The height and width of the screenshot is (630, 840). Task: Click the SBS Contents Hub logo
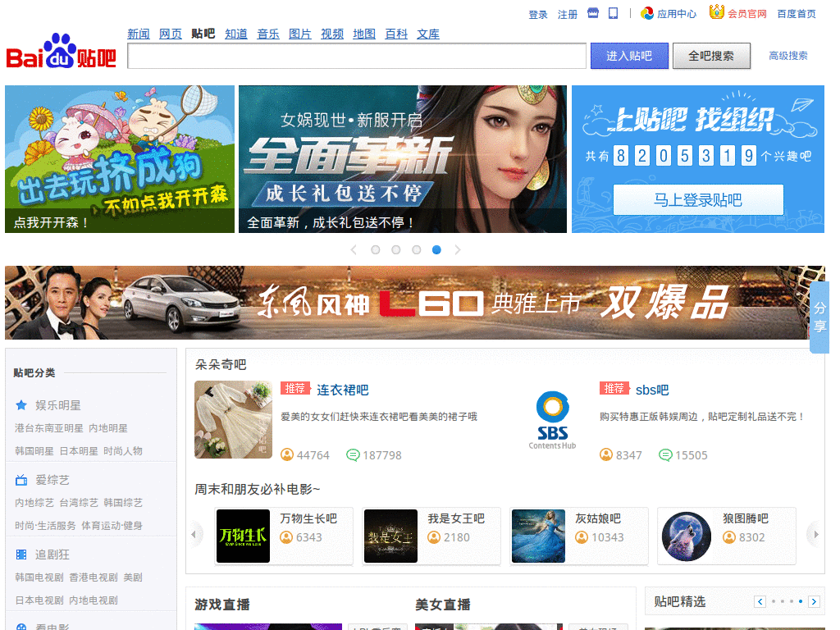[552, 418]
